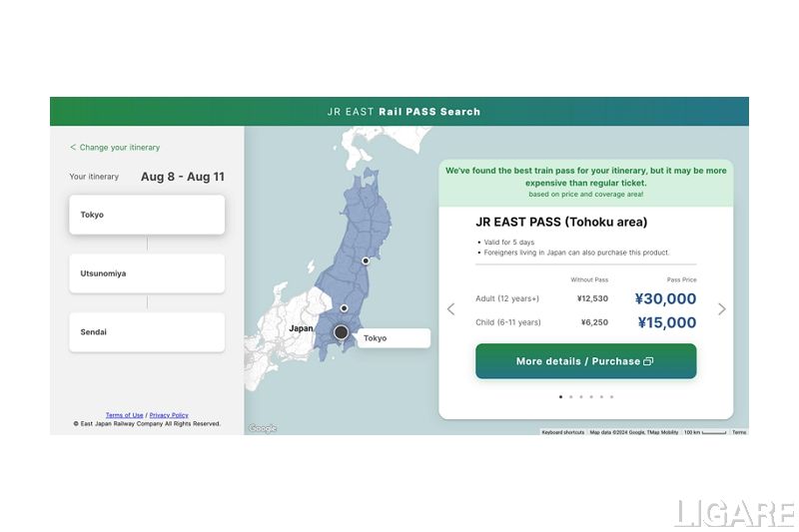Open the Terms of Use link
This screenshot has height=532, width=799.
[125, 415]
